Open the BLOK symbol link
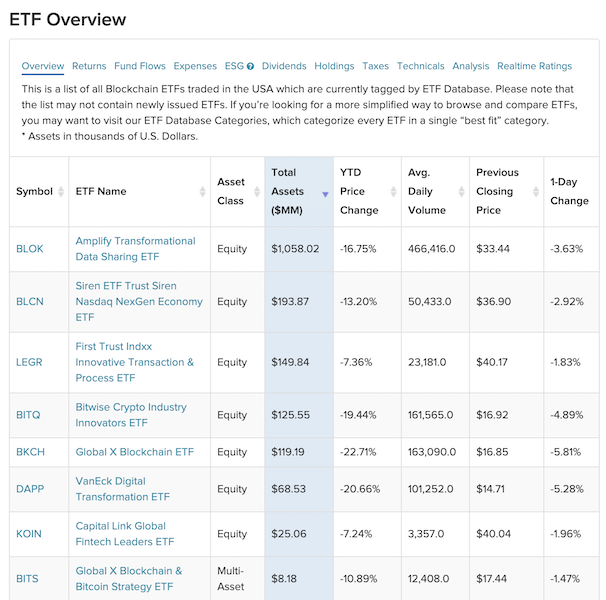 (x=30, y=249)
